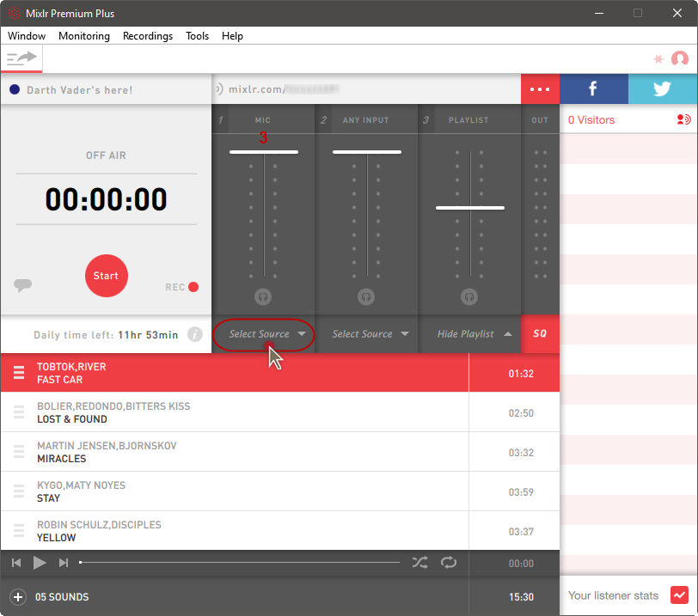Screen dimensions: 698x616
Task: Open the Tools menu
Action: pyautogui.click(x=197, y=36)
